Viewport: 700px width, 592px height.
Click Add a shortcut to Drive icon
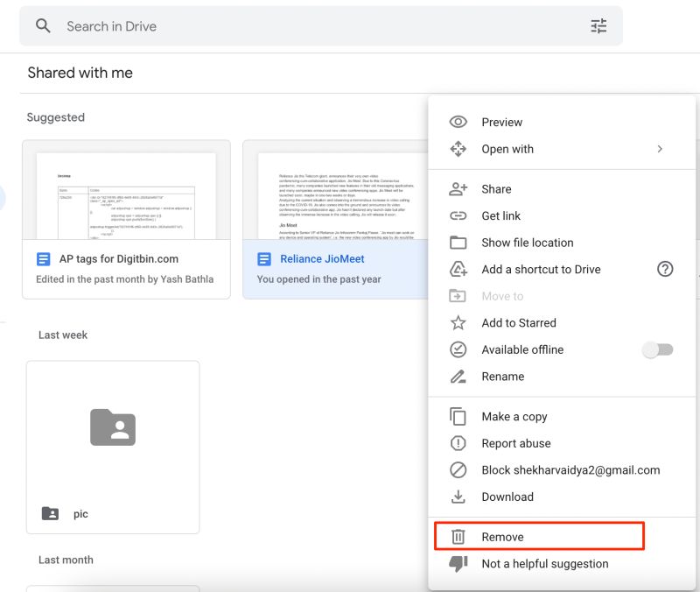click(458, 269)
